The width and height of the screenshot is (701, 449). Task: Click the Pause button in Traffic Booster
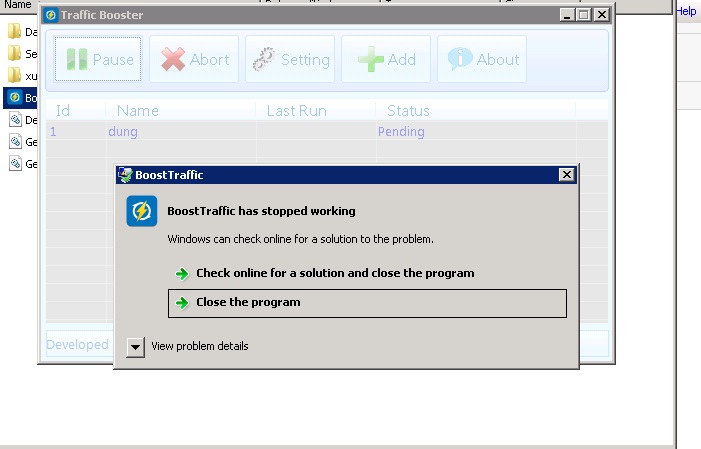(x=98, y=59)
